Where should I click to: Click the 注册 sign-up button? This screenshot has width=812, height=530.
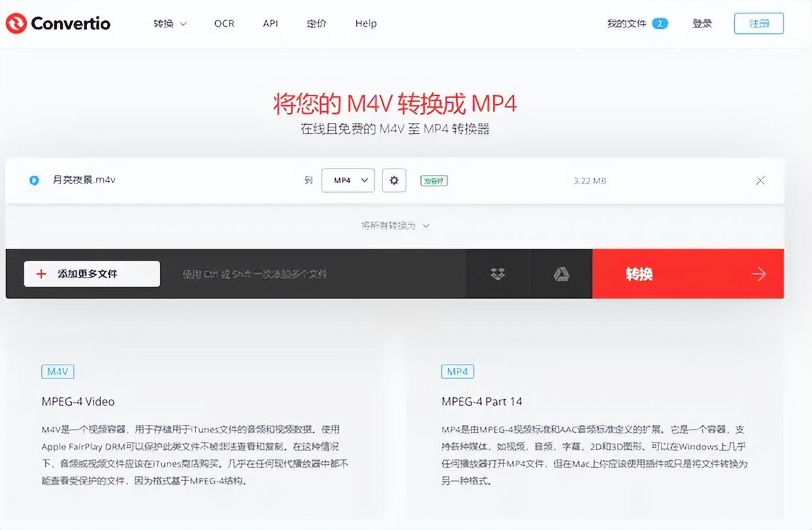coord(758,24)
